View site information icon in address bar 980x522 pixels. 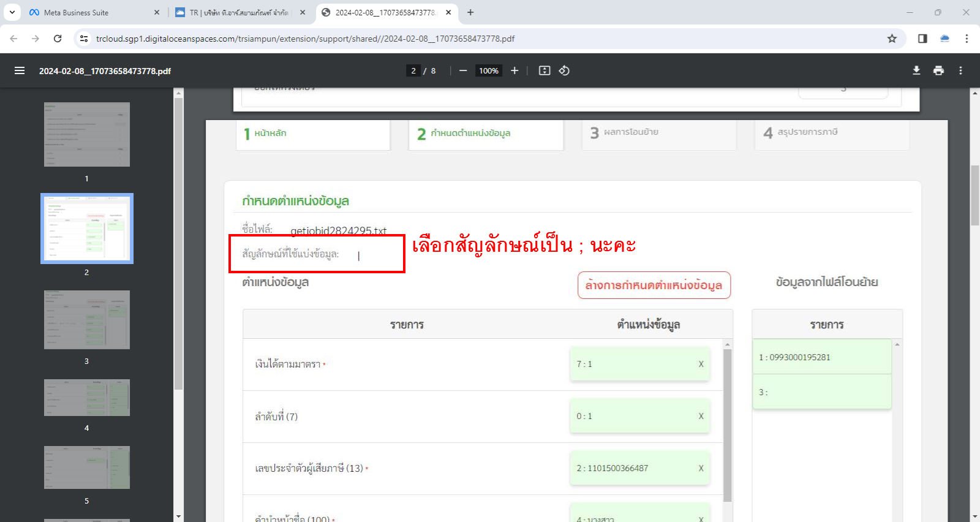tap(84, 39)
